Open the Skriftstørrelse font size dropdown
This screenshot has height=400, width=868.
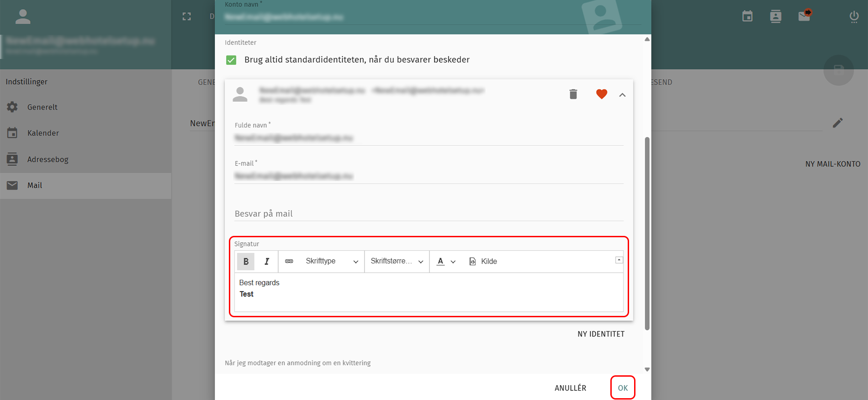[397, 261]
